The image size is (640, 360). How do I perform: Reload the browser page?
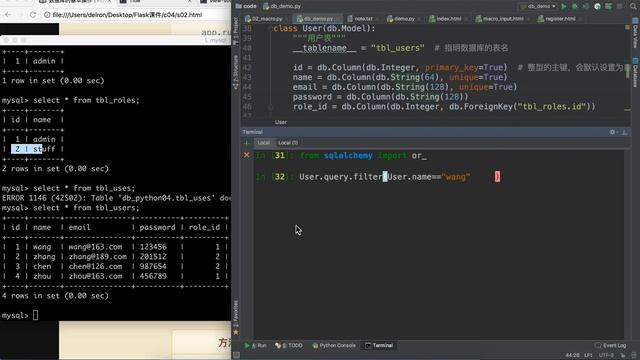click(x=33, y=15)
